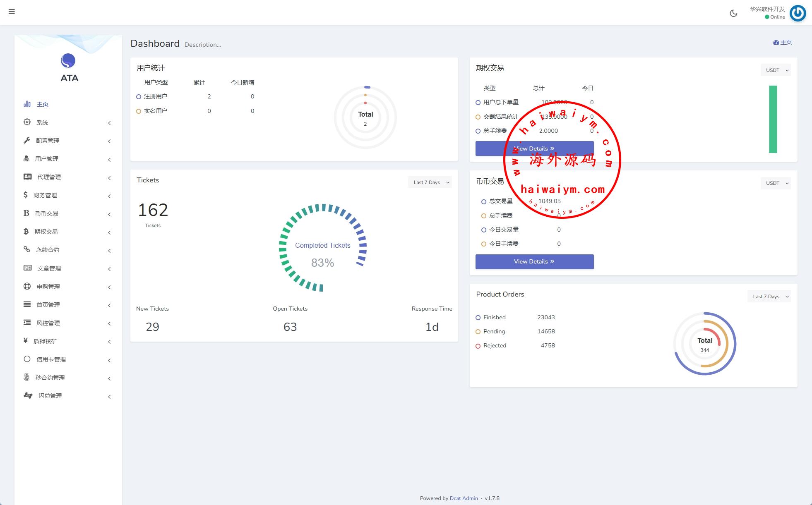Click View Details under 币币交易
The height and width of the screenshot is (505, 812).
point(534,262)
